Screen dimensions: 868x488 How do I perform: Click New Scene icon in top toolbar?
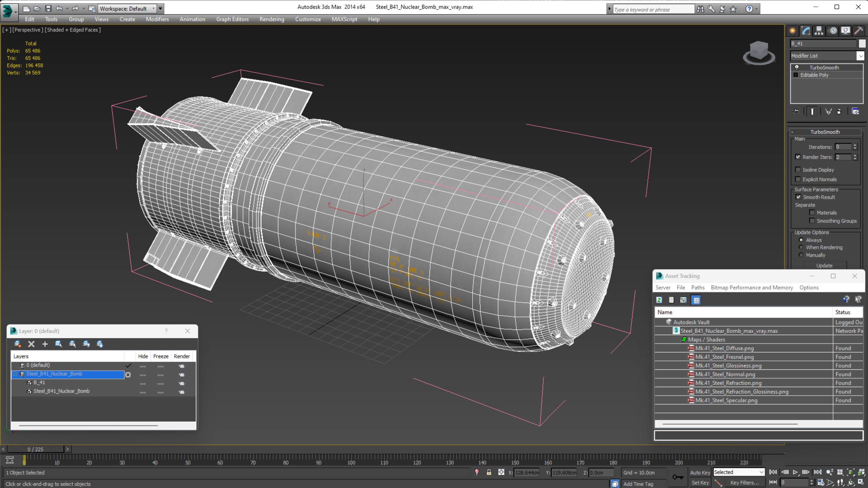(x=26, y=9)
